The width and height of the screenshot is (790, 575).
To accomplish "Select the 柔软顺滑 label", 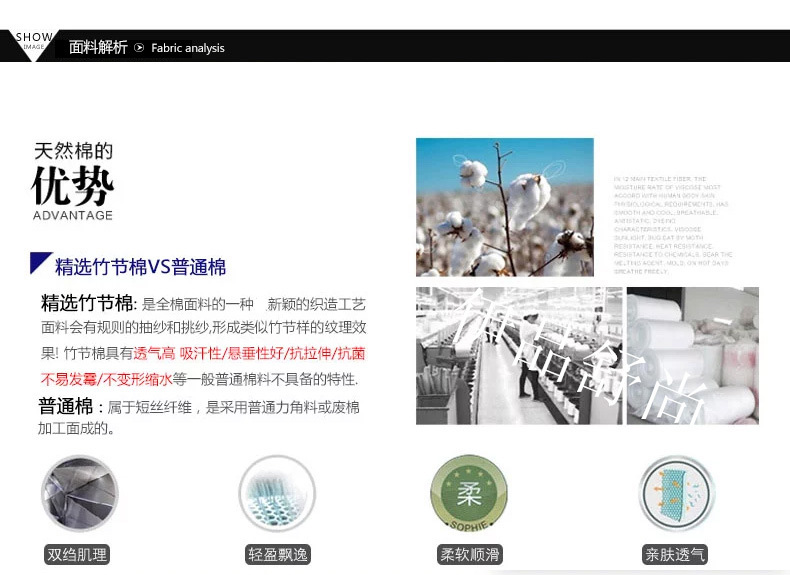I will [x=469, y=555].
